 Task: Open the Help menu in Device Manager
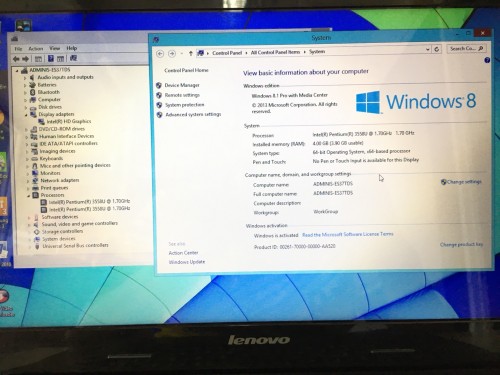[x=72, y=48]
